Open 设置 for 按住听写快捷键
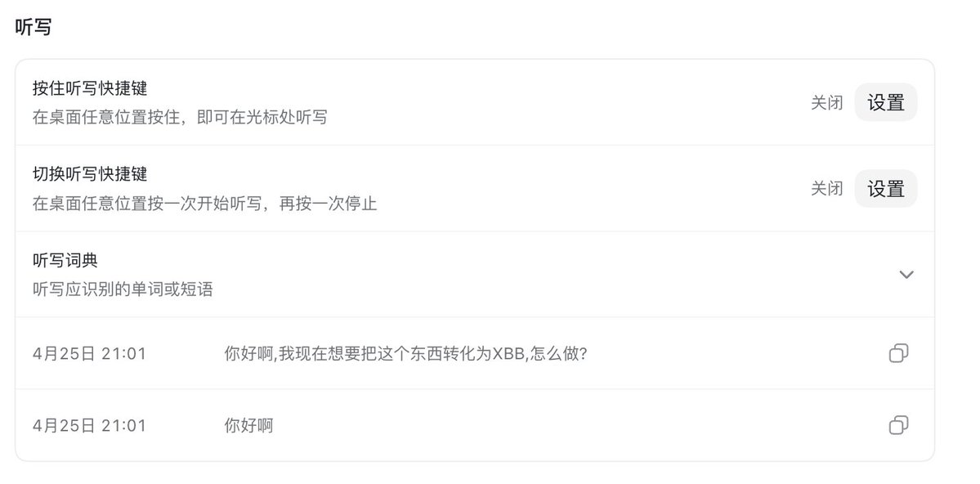980x484 pixels. pyautogui.click(x=886, y=102)
